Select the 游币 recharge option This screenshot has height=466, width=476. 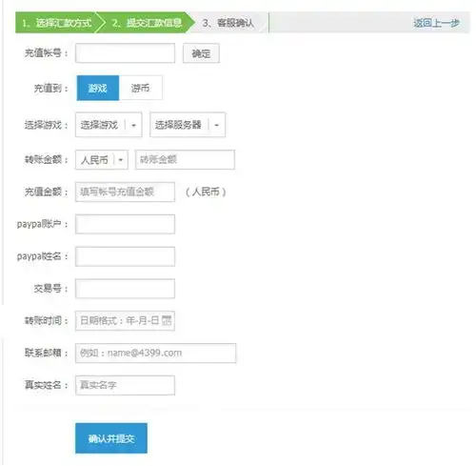coord(140,88)
